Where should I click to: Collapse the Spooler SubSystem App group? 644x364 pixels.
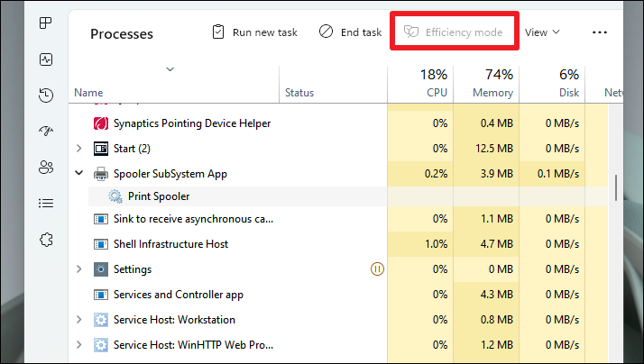[x=79, y=173]
